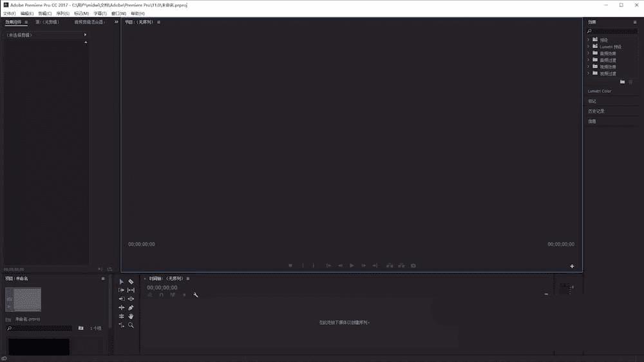Open timeline wrench display settings

pyautogui.click(x=196, y=295)
